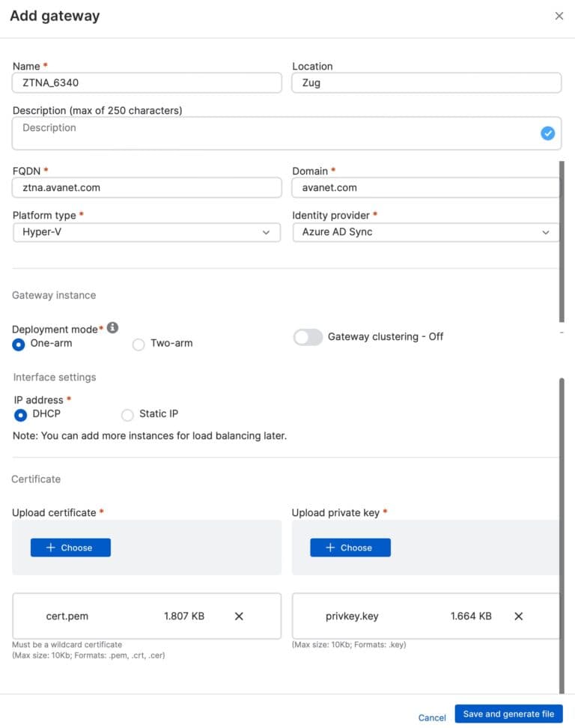This screenshot has width=575, height=728.
Task: Click inside the Name field containing ZTNA_6340
Action: 147,82
